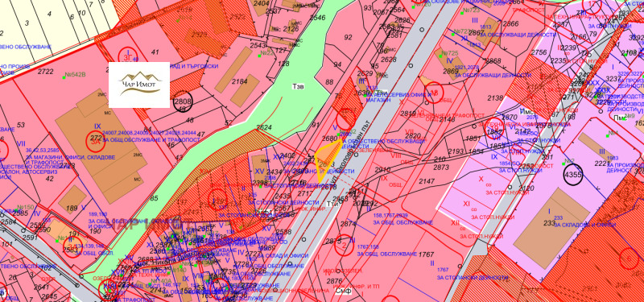The height and width of the screenshot is (302, 644).
Task: Click parcel number 2404
Action: (262, 3)
